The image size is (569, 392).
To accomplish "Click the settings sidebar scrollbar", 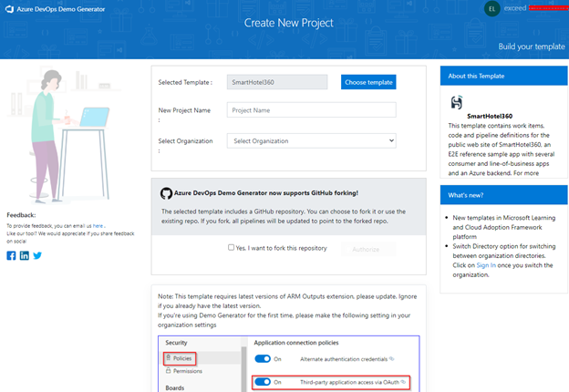I will point(243,368).
